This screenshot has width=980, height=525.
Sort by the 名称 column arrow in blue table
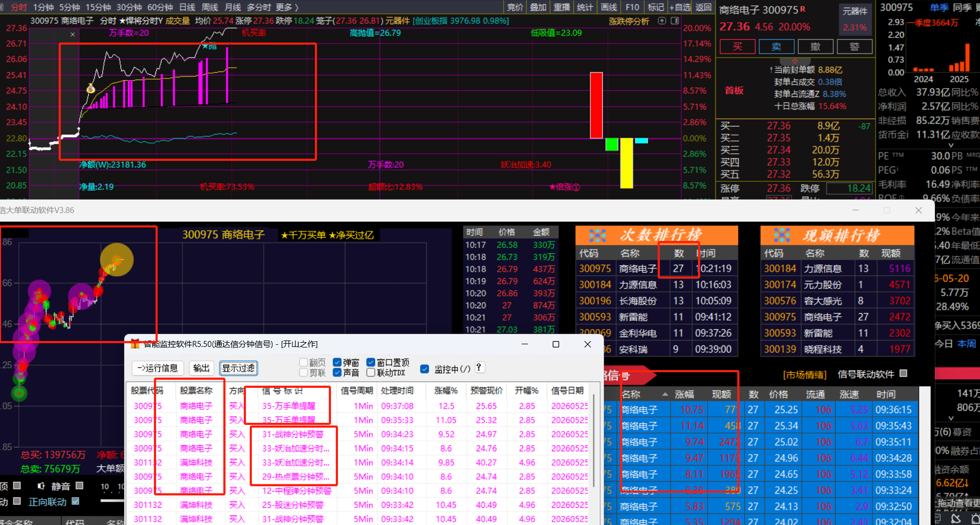665,394
